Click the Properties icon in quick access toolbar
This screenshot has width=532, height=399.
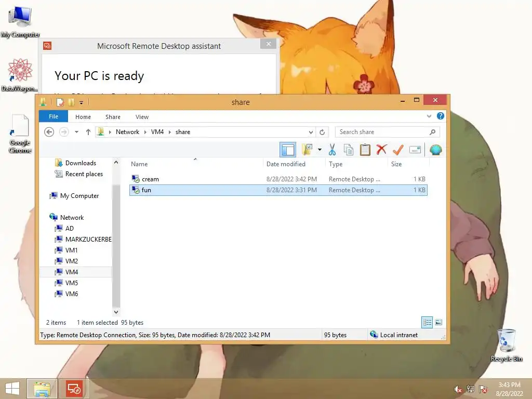pos(60,102)
